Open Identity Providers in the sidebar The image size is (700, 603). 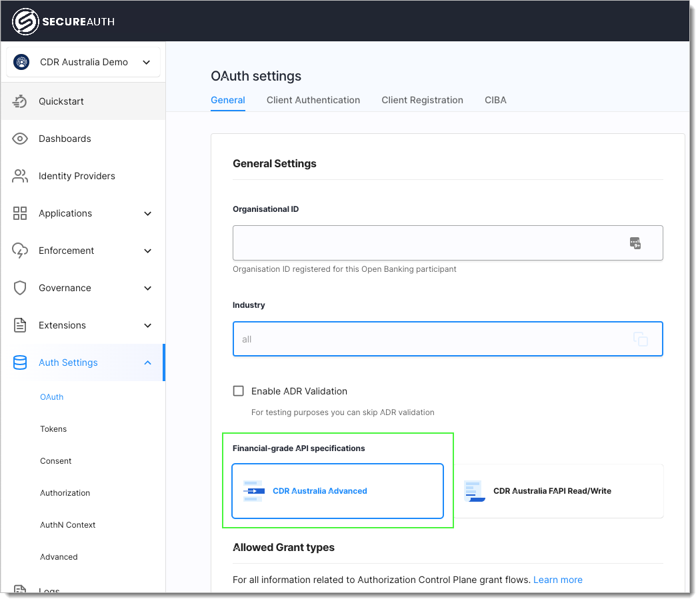(83, 176)
